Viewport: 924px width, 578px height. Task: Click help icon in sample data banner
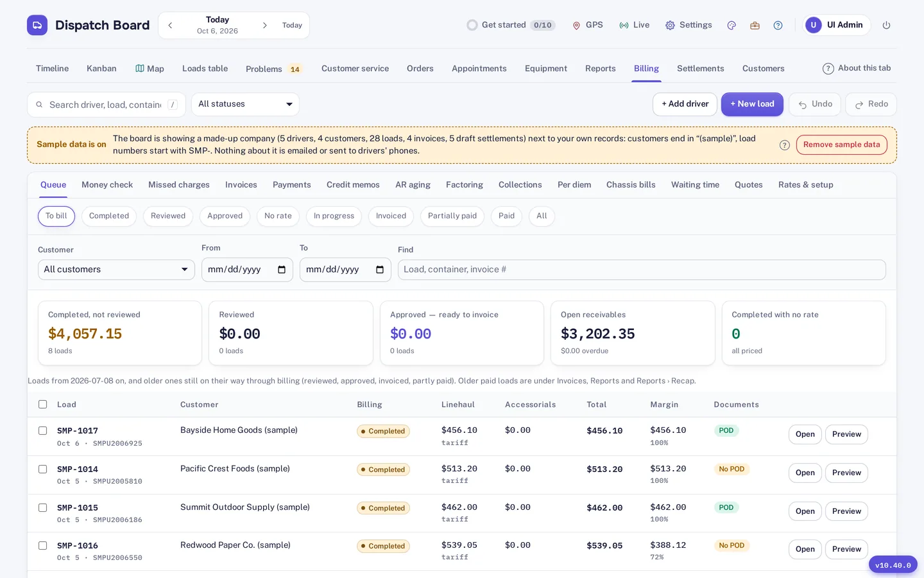click(x=784, y=145)
